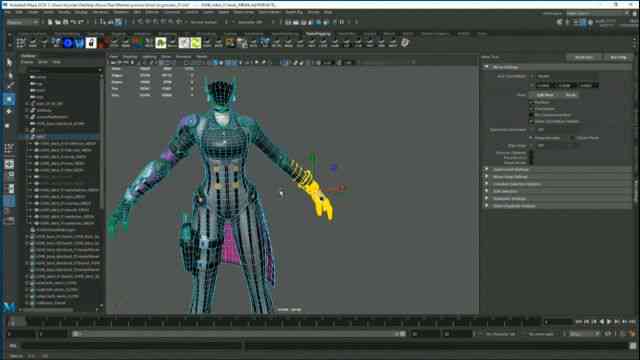Click the Save Scene icon in status line
This screenshot has height=360, width=640.
(65, 22)
